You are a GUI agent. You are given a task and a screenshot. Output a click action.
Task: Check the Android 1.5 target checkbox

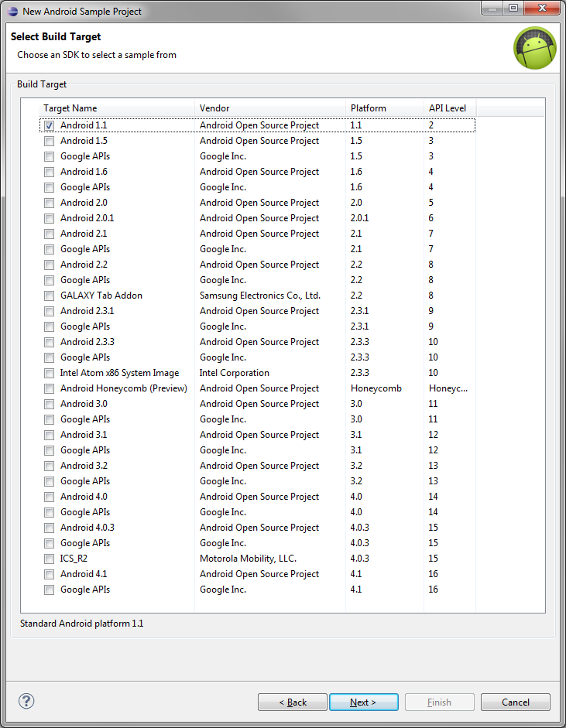coord(50,141)
